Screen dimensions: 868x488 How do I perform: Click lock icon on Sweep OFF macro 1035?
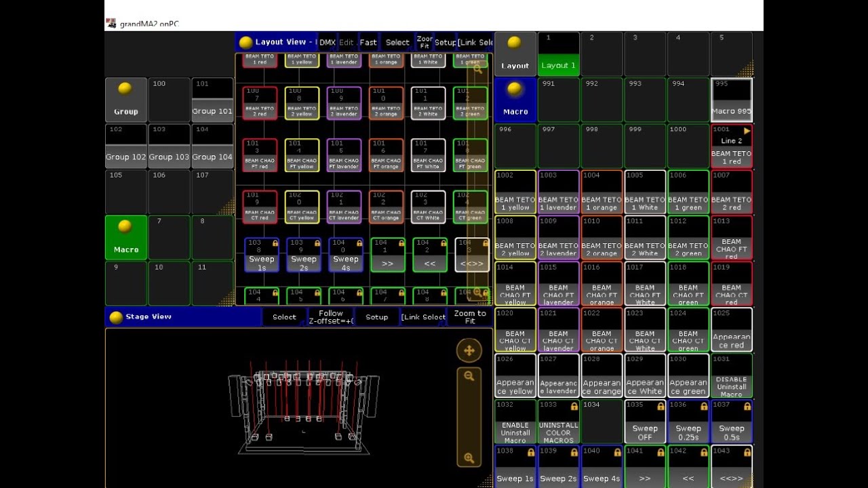coord(660,407)
